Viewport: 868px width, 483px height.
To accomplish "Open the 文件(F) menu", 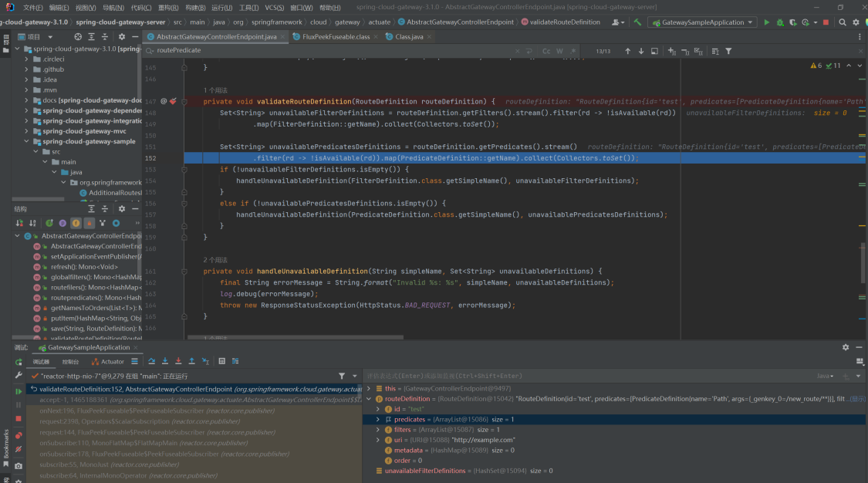I will (x=32, y=8).
